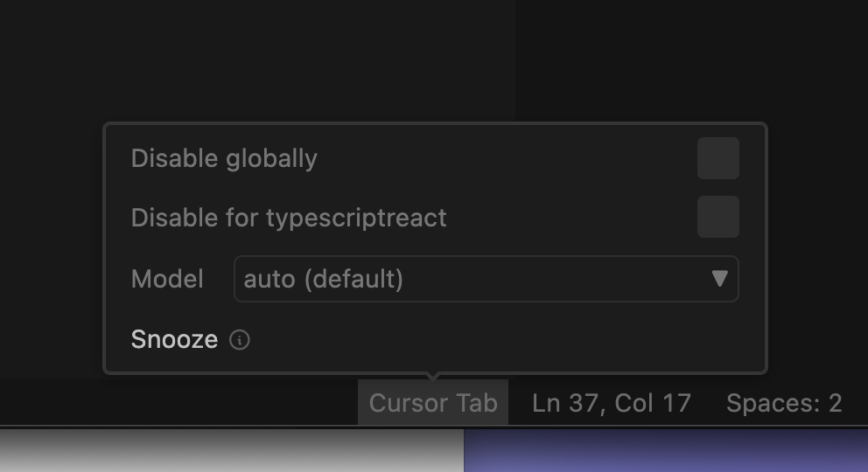Click the Snooze option
The height and width of the screenshot is (472, 868).
pos(174,339)
